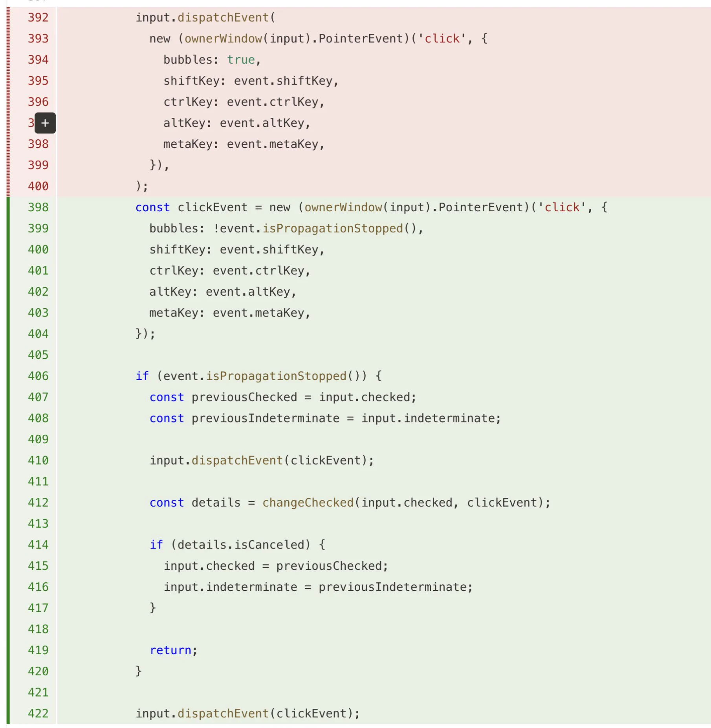The width and height of the screenshot is (711, 728).
Task: Select line number 404 in the gutter
Action: 38,334
